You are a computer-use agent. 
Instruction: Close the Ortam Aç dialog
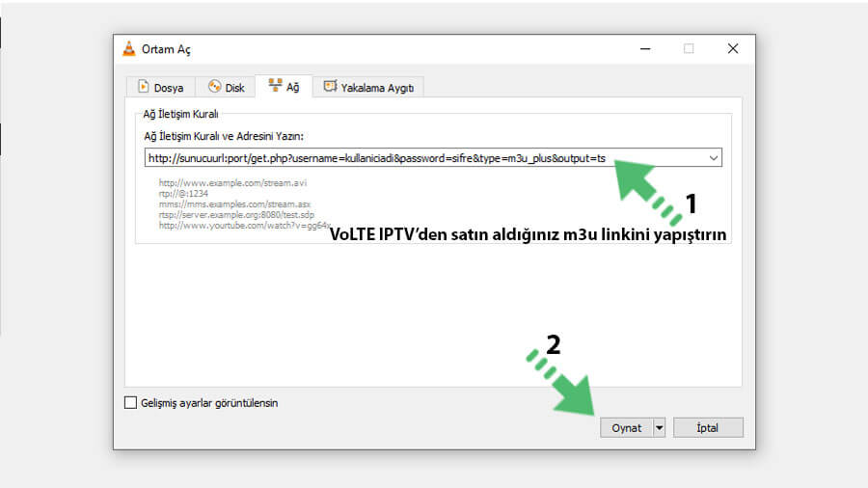[733, 48]
